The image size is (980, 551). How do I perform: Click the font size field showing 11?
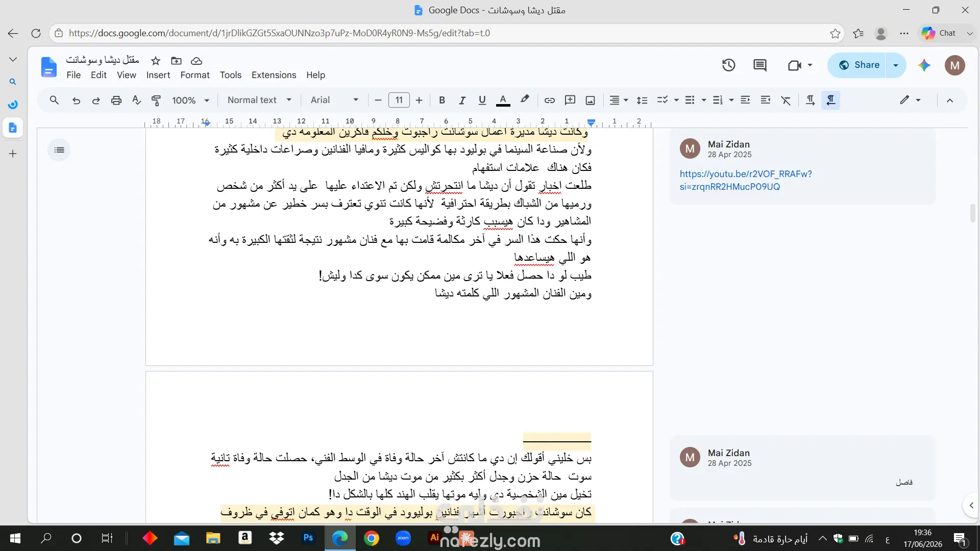pyautogui.click(x=399, y=100)
